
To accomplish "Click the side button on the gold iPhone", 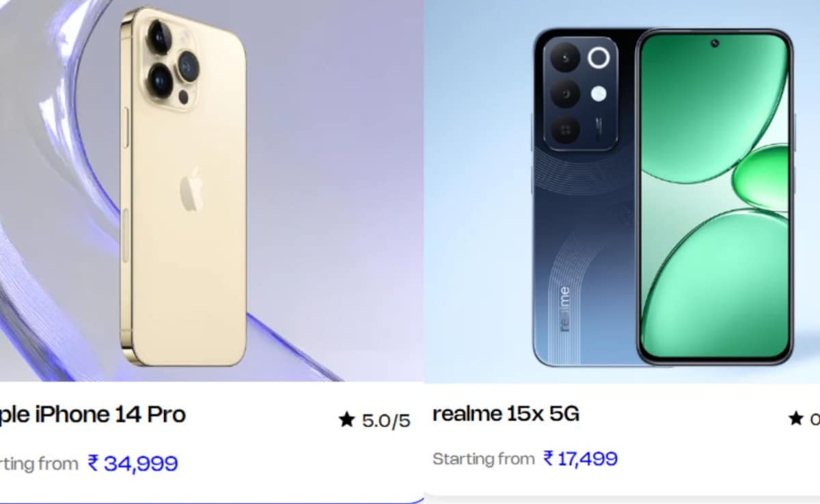I will coord(124,126).
